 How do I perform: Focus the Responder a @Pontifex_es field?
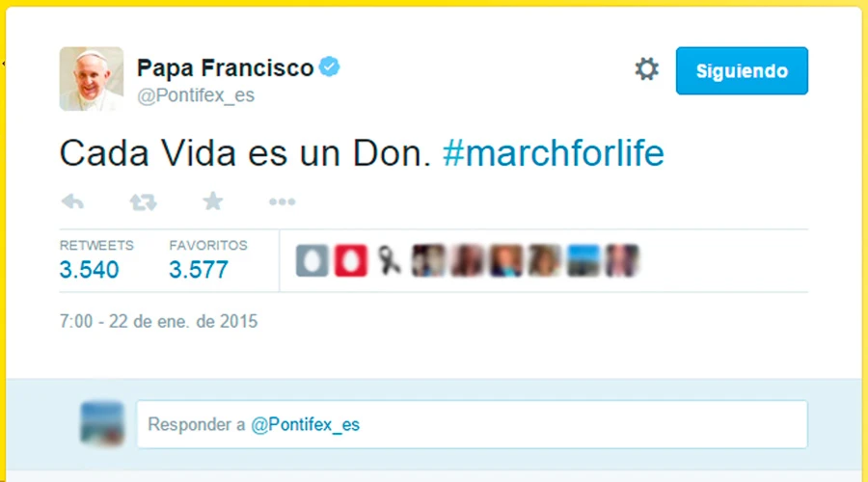pos(472,424)
